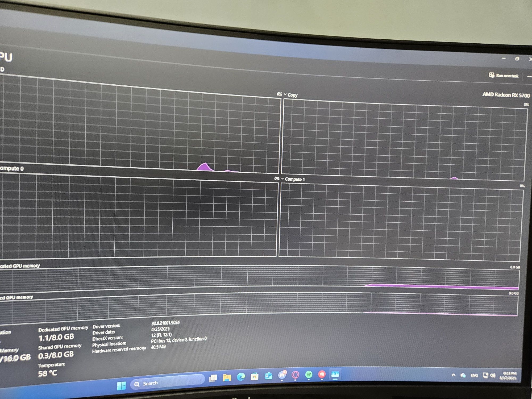
Task: Open File Explorer from the taskbar
Action: [227, 377]
